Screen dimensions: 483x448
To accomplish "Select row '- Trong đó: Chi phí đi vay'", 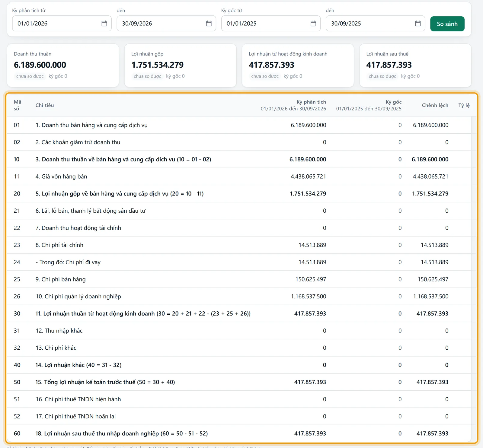I will (239, 262).
